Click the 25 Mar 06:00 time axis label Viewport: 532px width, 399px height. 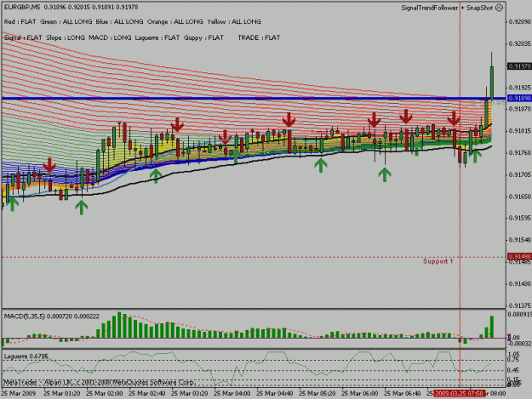click(x=360, y=394)
